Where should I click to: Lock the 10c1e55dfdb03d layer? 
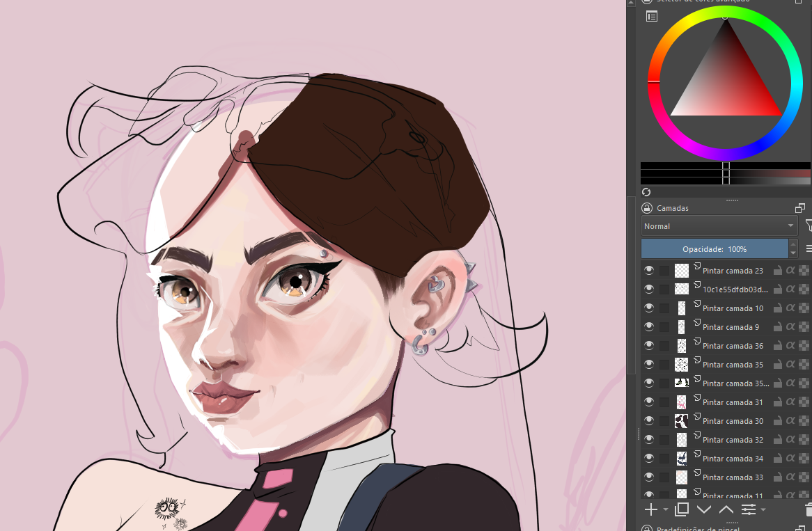click(x=777, y=289)
